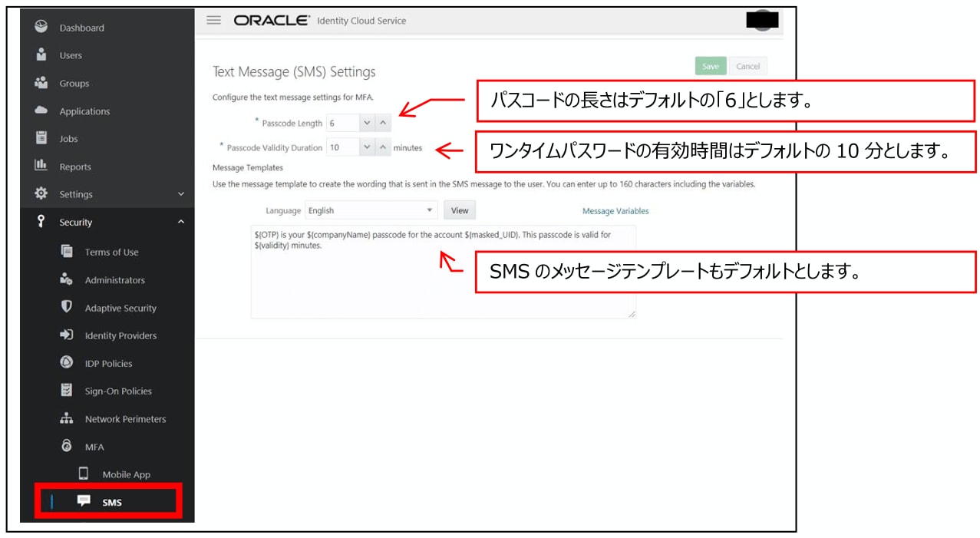The width and height of the screenshot is (980, 538).
Task: Decrease Passcode Length with down arrow
Action: [367, 123]
